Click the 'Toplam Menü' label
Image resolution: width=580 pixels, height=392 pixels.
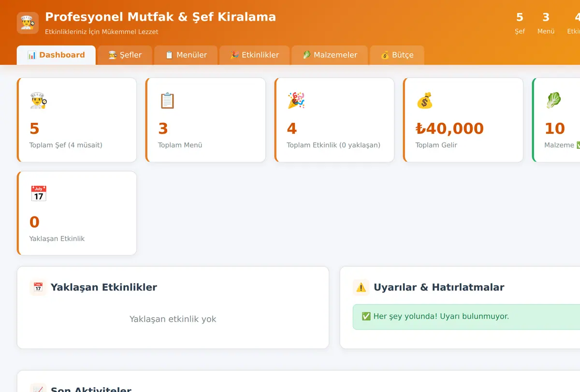pos(180,145)
